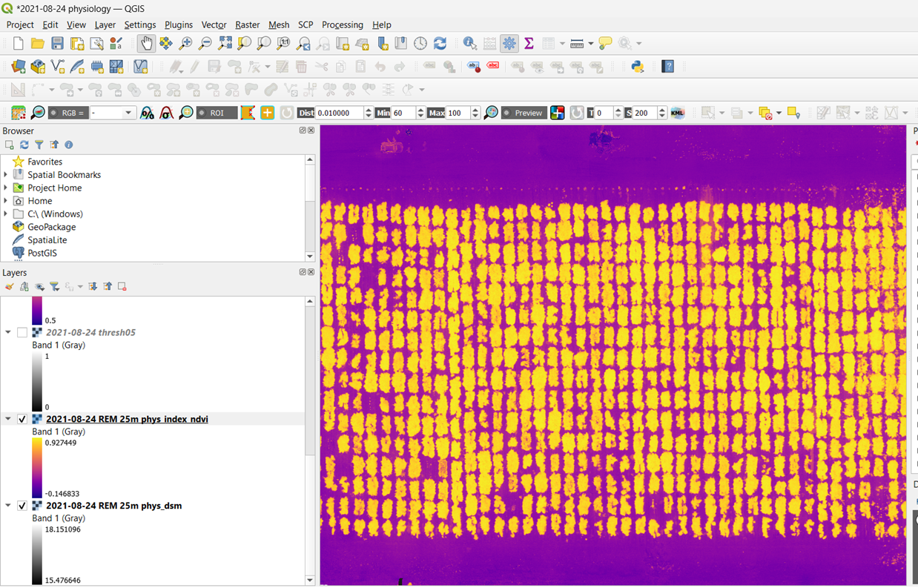Refresh the map canvas
Screen dimensions: 918x588
click(440, 44)
